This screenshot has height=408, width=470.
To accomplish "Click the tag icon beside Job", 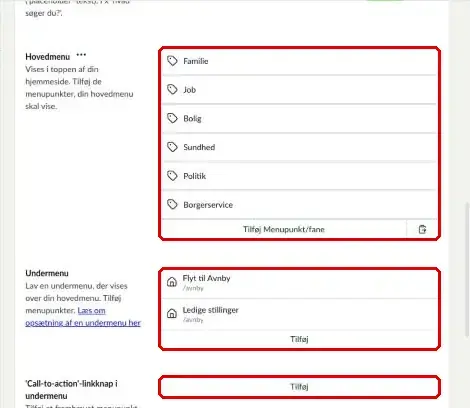I will coord(172,89).
